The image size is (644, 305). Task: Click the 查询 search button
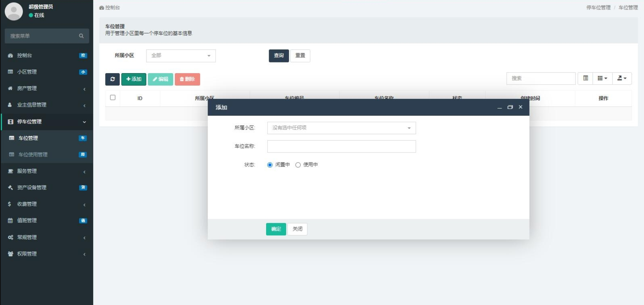(x=279, y=55)
